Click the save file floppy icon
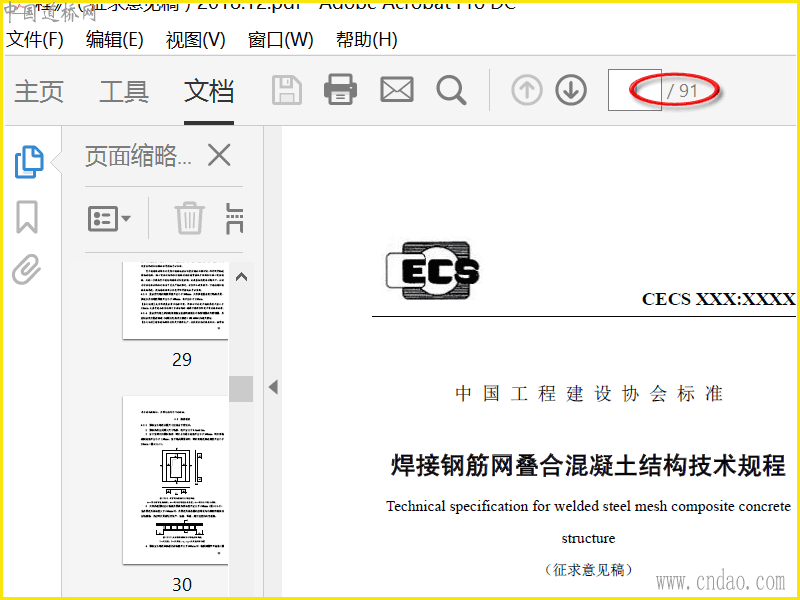Viewport: 800px width, 600px height. tap(287, 90)
